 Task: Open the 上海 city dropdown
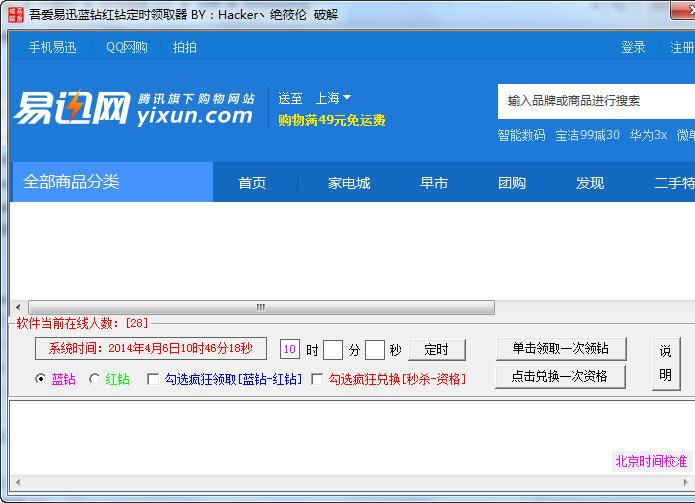(333, 98)
